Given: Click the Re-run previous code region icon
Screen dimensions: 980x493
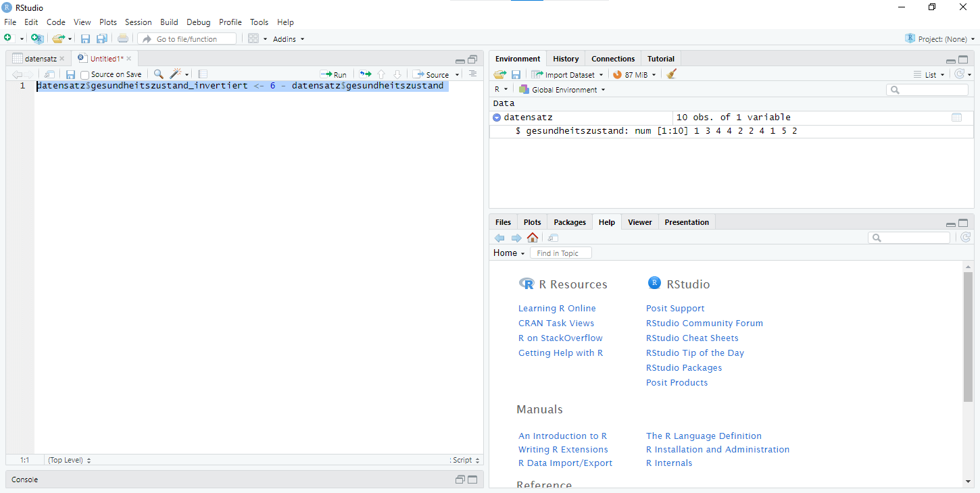Looking at the screenshot, I should tap(366, 74).
